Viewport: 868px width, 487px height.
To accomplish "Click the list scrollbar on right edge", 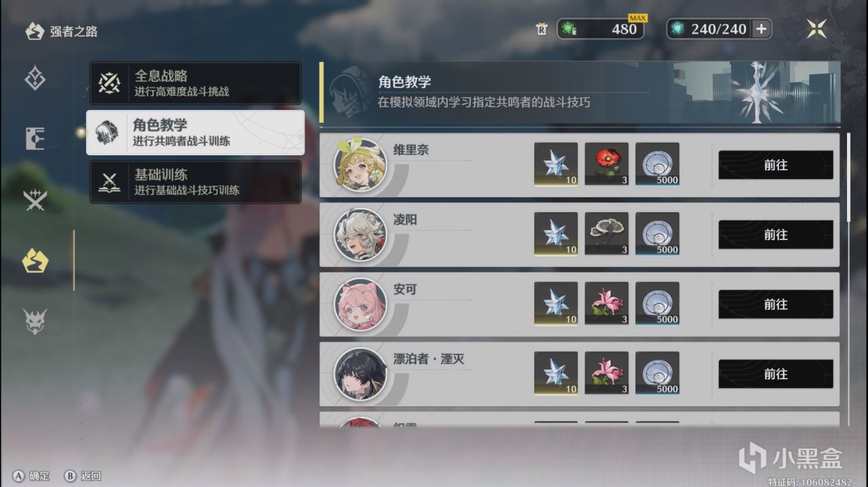I will pos(848,176).
